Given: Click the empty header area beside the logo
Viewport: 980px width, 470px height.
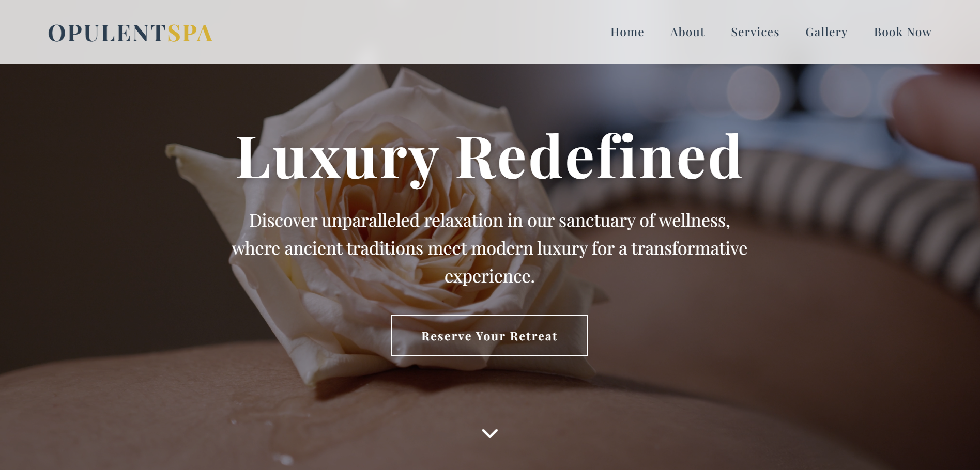Looking at the screenshot, I should (408, 32).
